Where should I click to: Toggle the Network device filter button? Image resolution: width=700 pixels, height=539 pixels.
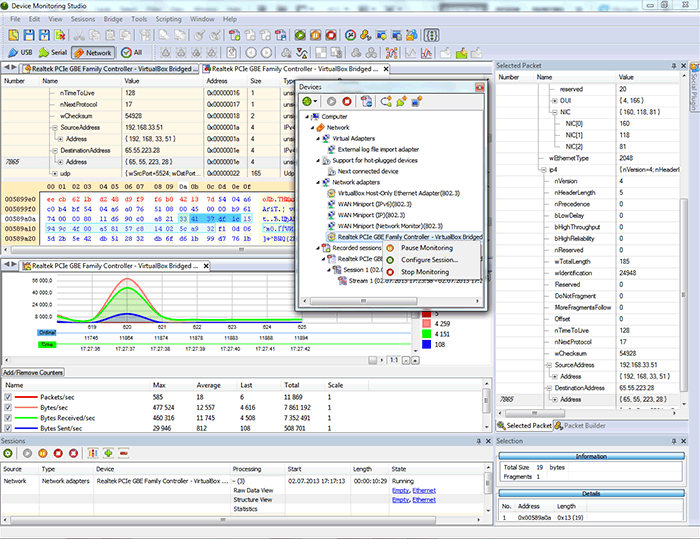point(93,53)
